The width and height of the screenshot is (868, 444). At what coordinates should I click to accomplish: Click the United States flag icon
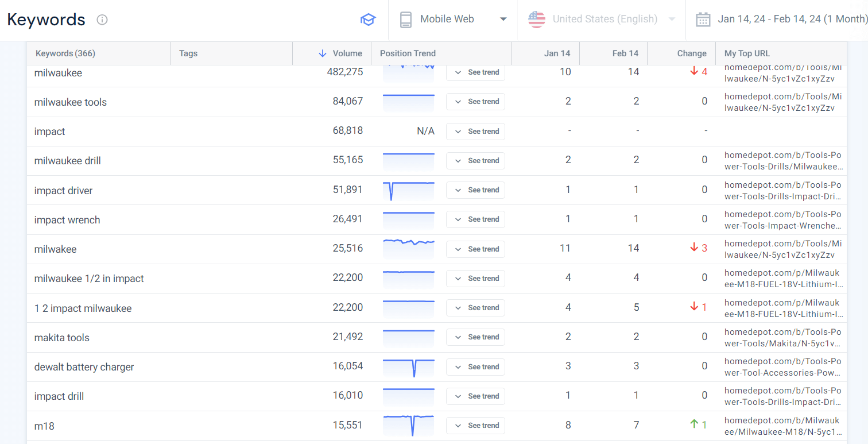click(x=537, y=20)
